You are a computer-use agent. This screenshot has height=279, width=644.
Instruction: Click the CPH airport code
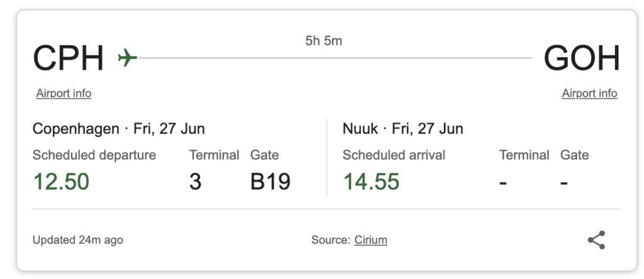click(68, 58)
